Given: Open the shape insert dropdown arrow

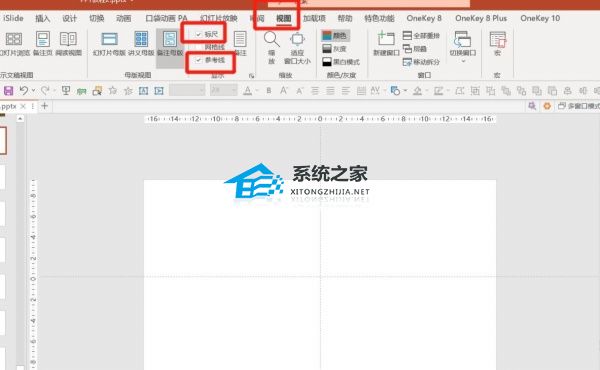Looking at the screenshot, I should (405, 91).
